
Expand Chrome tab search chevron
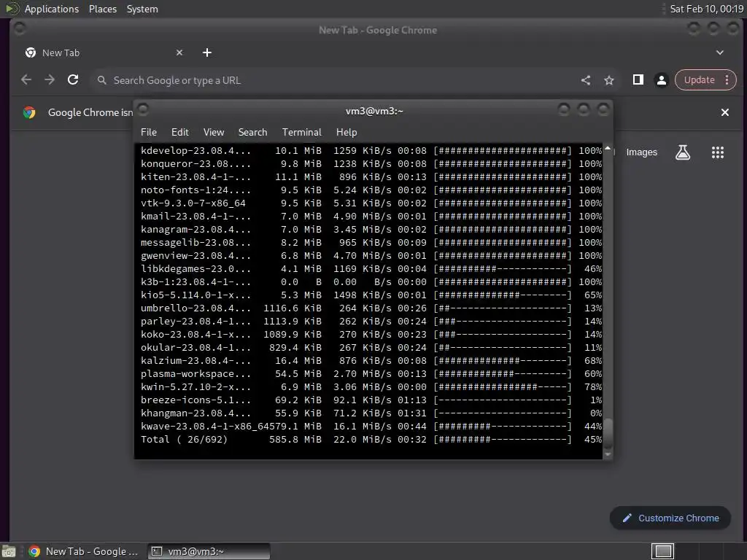click(x=720, y=52)
